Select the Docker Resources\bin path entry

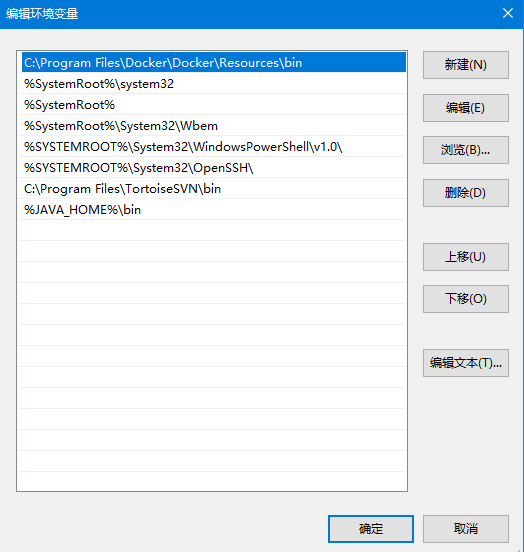tap(214, 63)
